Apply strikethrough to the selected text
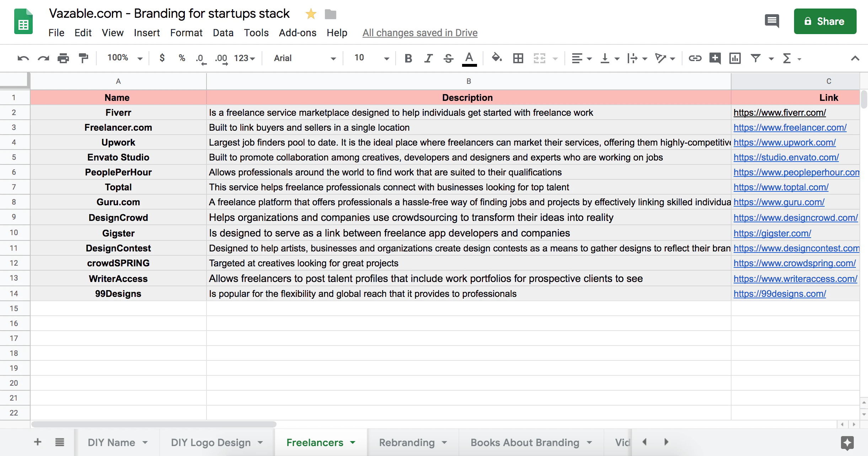868x456 pixels. 448,58
